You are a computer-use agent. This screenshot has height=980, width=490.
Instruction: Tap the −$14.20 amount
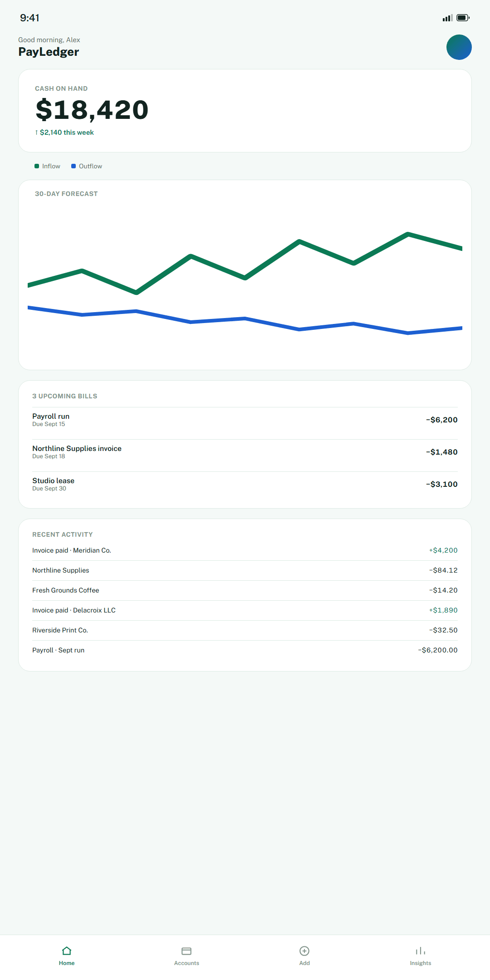coord(443,590)
